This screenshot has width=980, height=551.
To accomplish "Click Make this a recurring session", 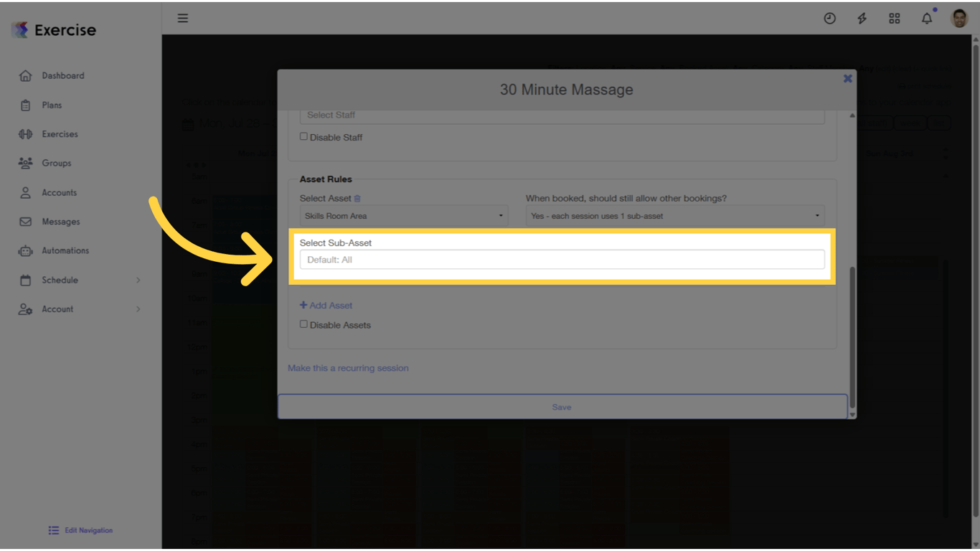I will point(348,367).
